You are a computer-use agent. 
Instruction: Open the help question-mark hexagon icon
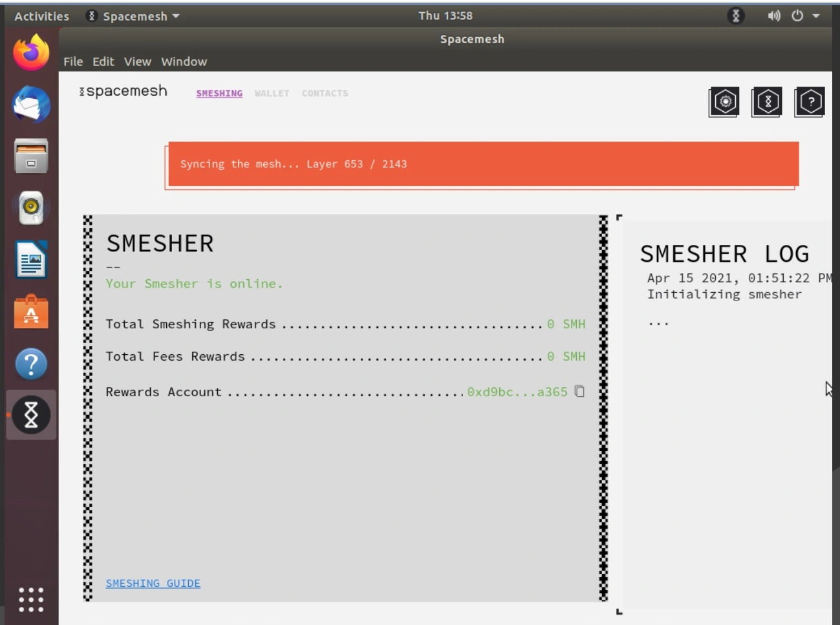click(x=810, y=101)
